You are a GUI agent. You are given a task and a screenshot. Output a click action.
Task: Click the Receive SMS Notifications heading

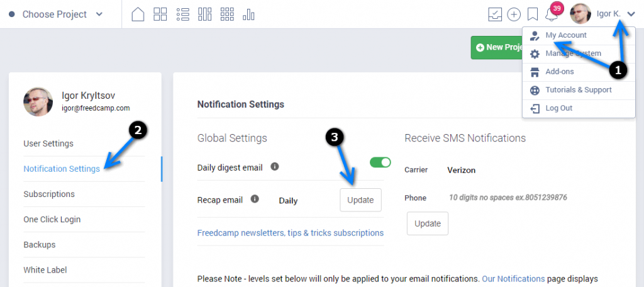465,138
